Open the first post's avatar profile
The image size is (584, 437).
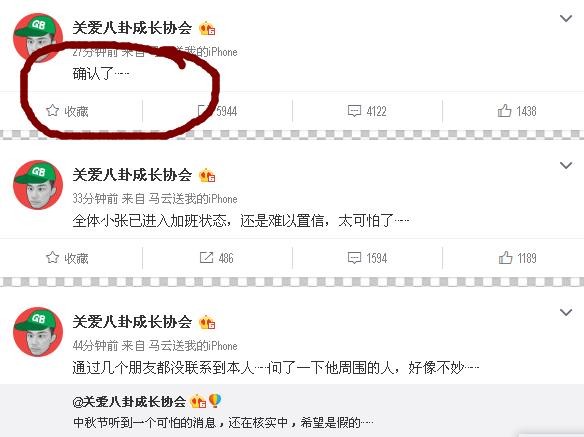point(38,38)
